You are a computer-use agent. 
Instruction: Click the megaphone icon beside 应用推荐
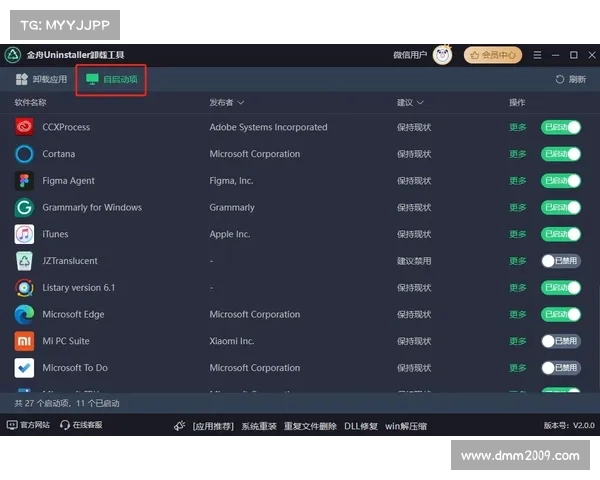pyautogui.click(x=179, y=426)
